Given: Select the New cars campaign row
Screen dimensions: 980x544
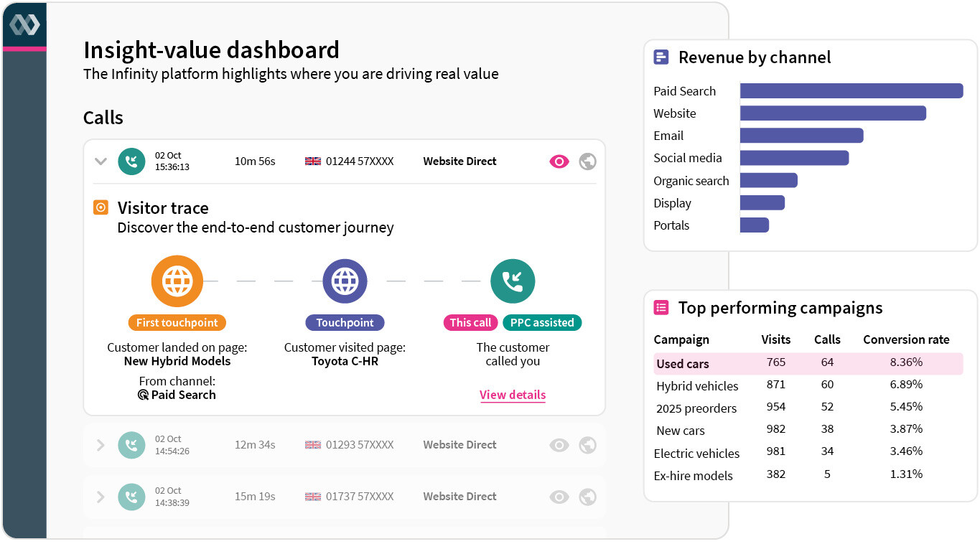Looking at the screenshot, I should coord(808,430).
